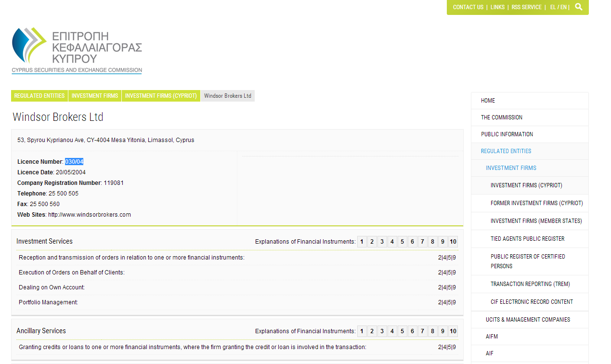The height and width of the screenshot is (364, 611).
Task: Go to REGULATED ENTITIES breadcrumb
Action: coord(39,96)
